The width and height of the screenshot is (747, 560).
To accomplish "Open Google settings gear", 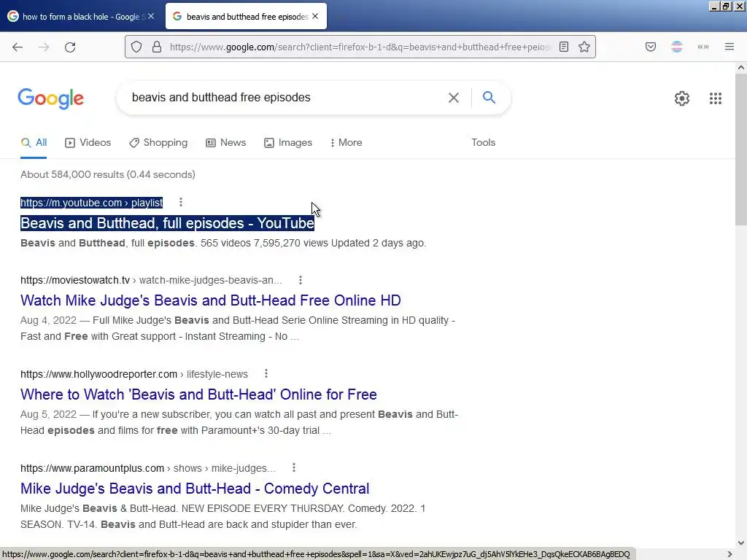I will (x=682, y=98).
